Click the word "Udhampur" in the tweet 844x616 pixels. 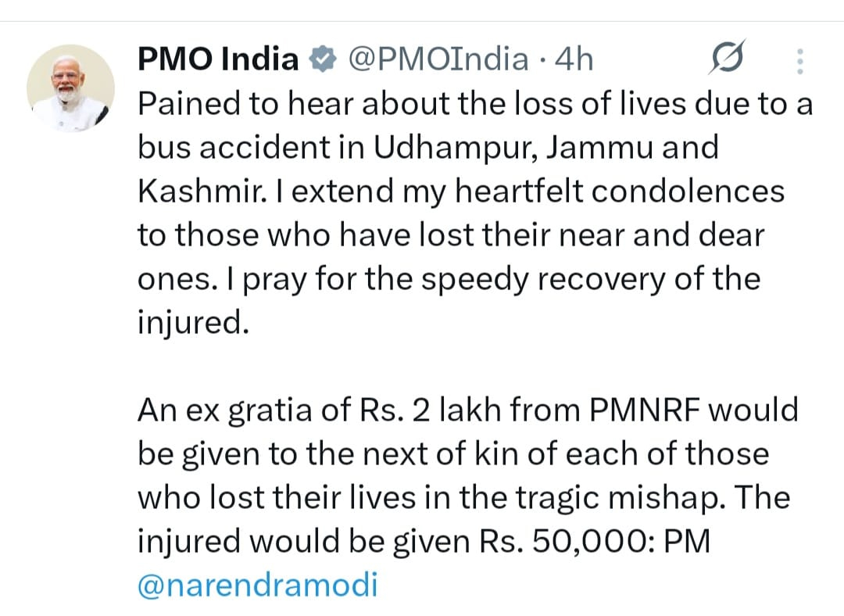click(x=445, y=148)
